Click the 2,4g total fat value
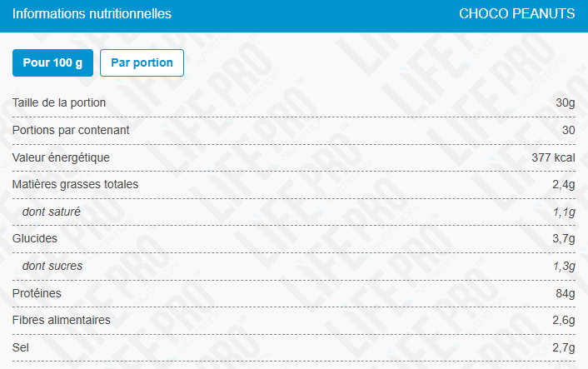This screenshot has height=369, width=588. (563, 185)
